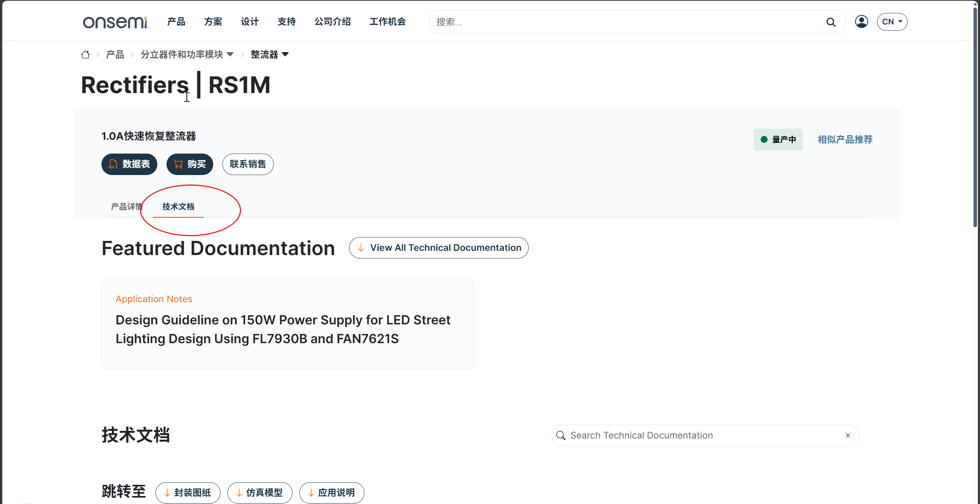980x504 pixels.
Task: Click 分立器件和功率模块 breadcrumb text
Action: 182,54
